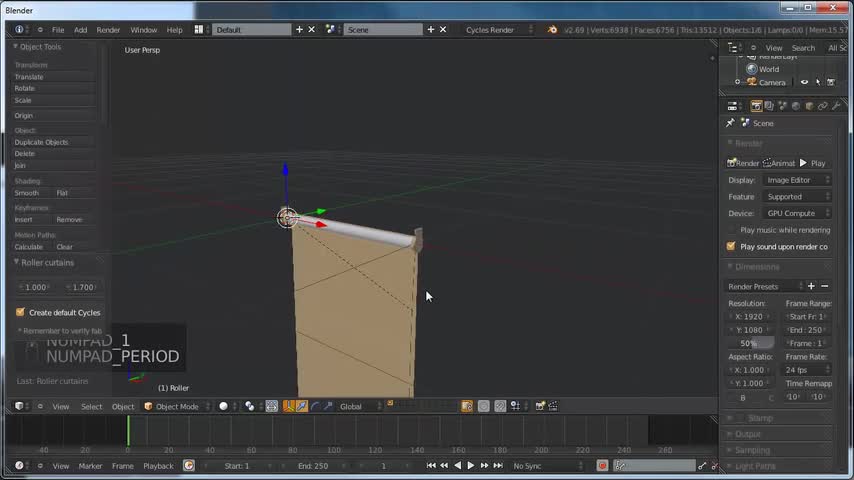Toggle Camera renderability icon in outliner
Image resolution: width=854 pixels, height=480 pixels.
(x=831, y=82)
